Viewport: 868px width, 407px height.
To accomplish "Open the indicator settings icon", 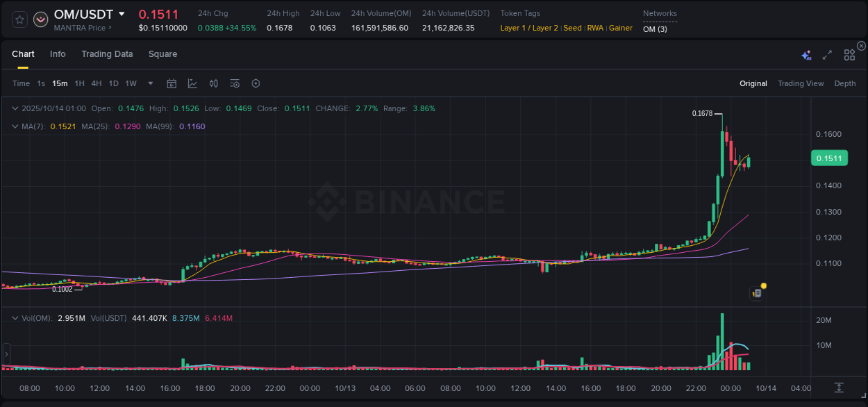I will [x=234, y=83].
